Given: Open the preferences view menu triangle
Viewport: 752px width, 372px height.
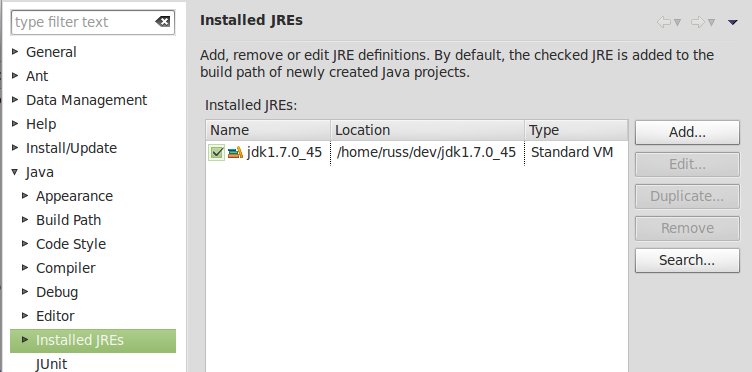Looking at the screenshot, I should click(x=732, y=22).
